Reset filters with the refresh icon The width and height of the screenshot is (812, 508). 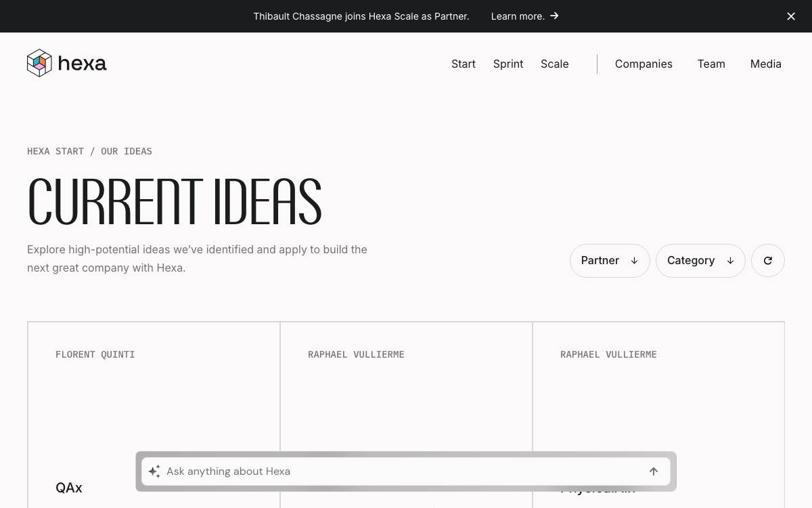[x=768, y=261]
